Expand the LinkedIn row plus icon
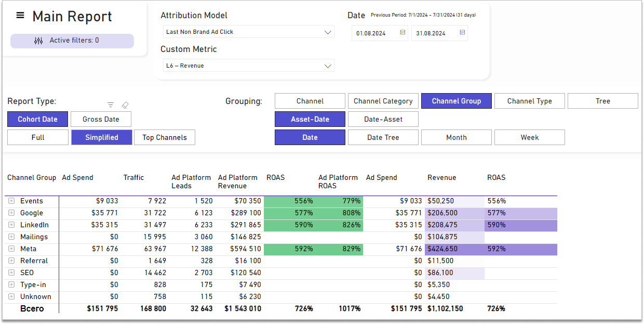The width and height of the screenshot is (644, 324). coord(11,225)
